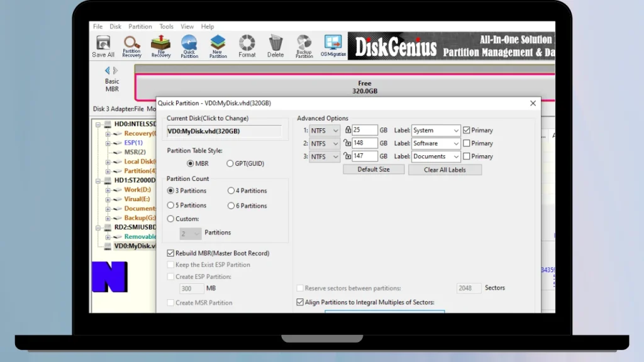Click the HD0:INTELSSD disk icon in the tree
Image resolution: width=644 pixels, height=362 pixels.
108,124
